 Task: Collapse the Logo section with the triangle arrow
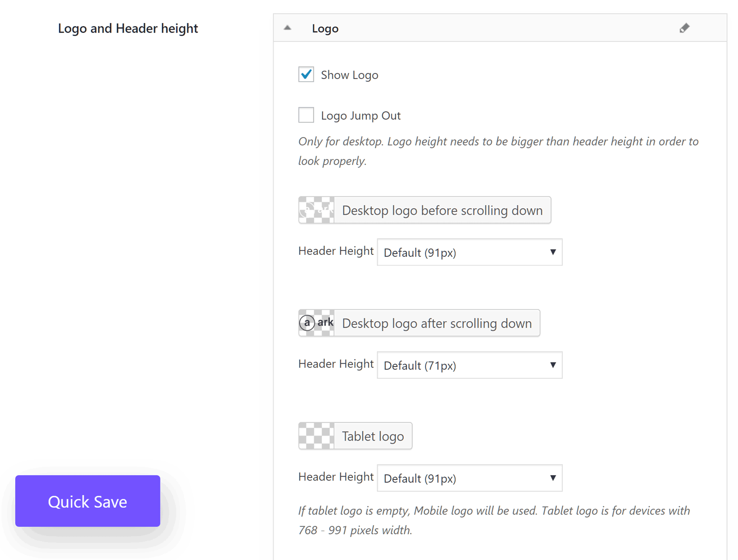(287, 28)
